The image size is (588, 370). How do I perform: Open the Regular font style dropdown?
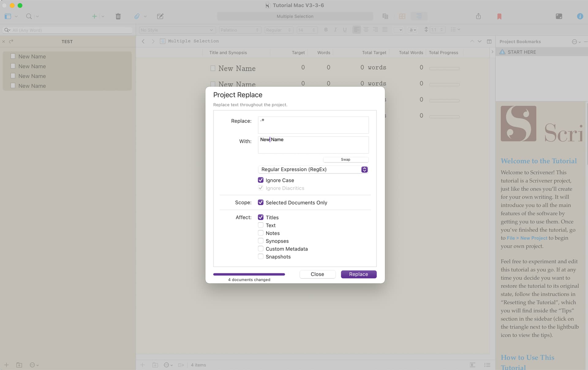point(278,30)
